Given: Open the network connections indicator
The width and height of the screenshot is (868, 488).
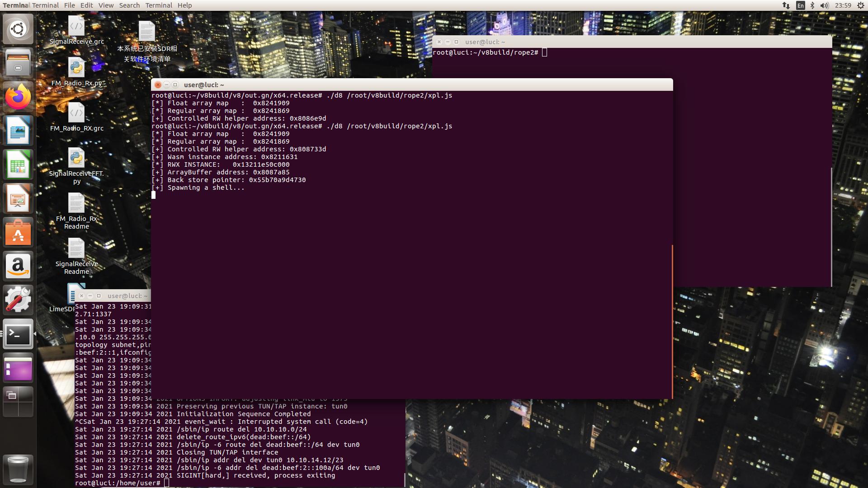Looking at the screenshot, I should tap(786, 5).
